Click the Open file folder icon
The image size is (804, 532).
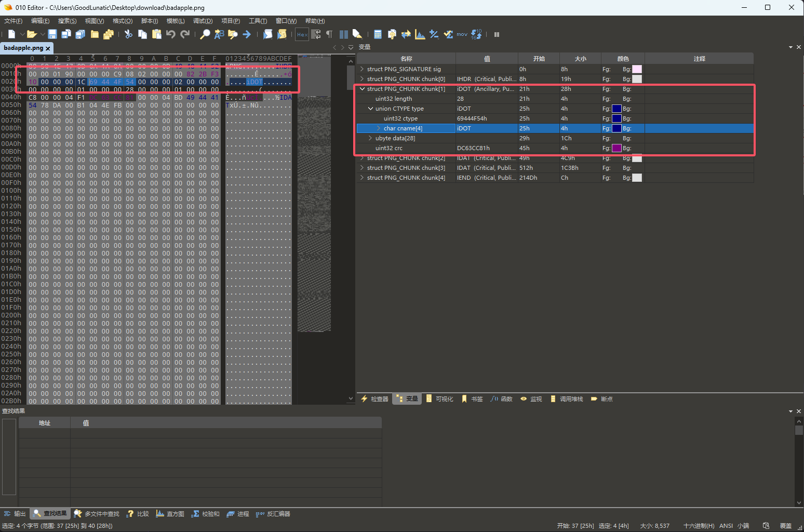coord(32,34)
